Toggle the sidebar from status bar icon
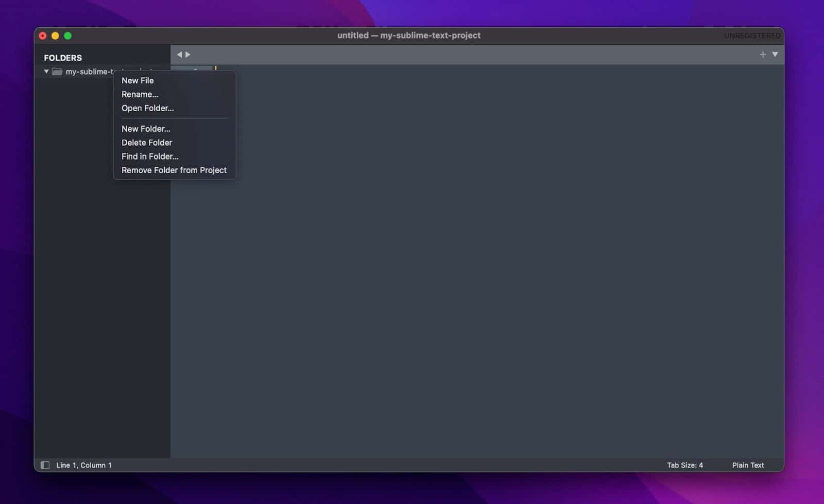Viewport: 824px width, 504px height. 45,465
